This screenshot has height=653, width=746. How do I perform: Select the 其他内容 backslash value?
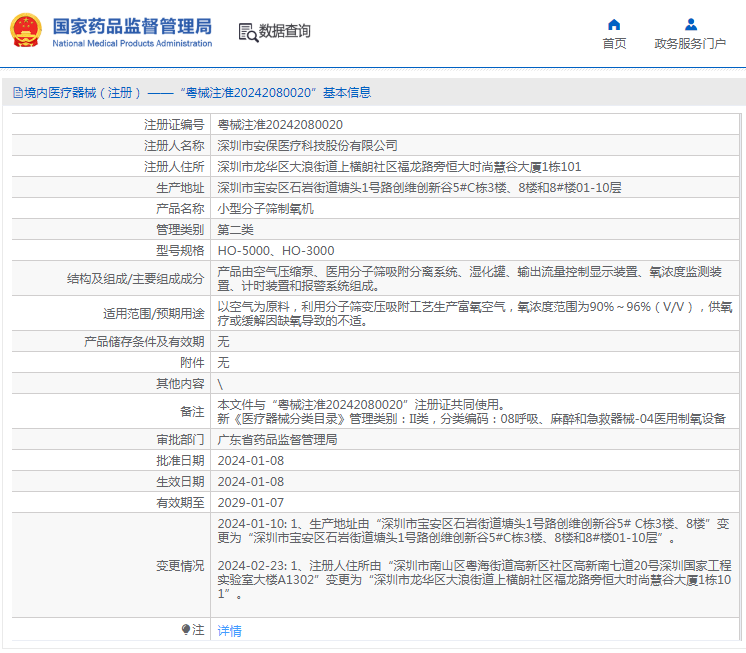pyautogui.click(x=220, y=384)
